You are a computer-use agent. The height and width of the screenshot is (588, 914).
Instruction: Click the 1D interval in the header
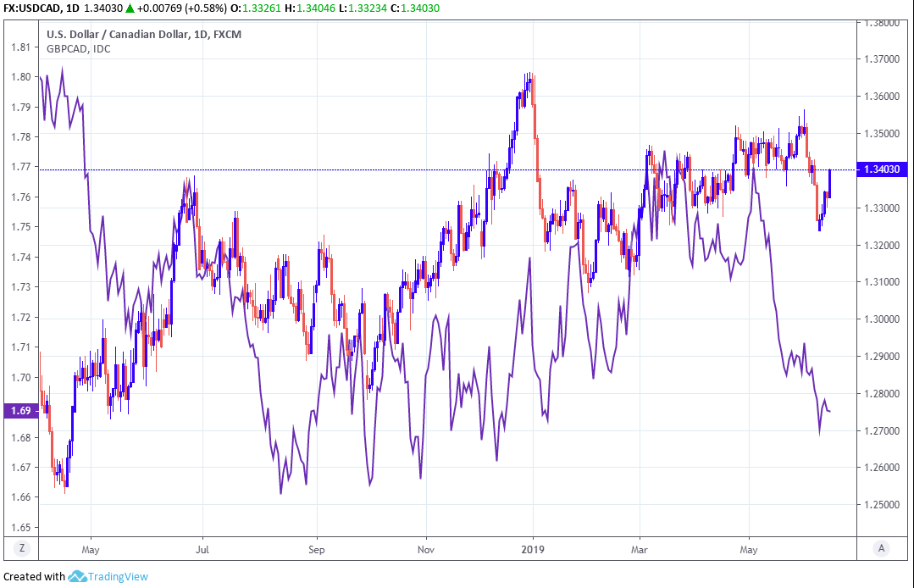(74, 8)
